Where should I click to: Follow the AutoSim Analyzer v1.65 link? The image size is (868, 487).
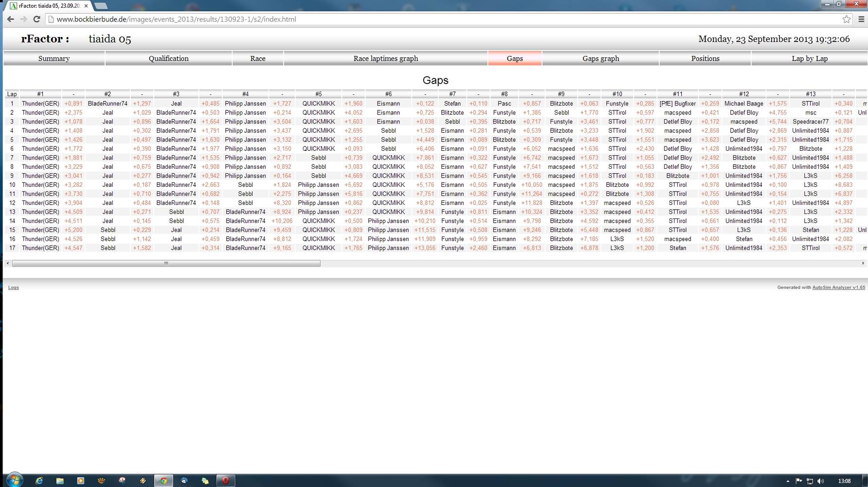click(x=838, y=288)
